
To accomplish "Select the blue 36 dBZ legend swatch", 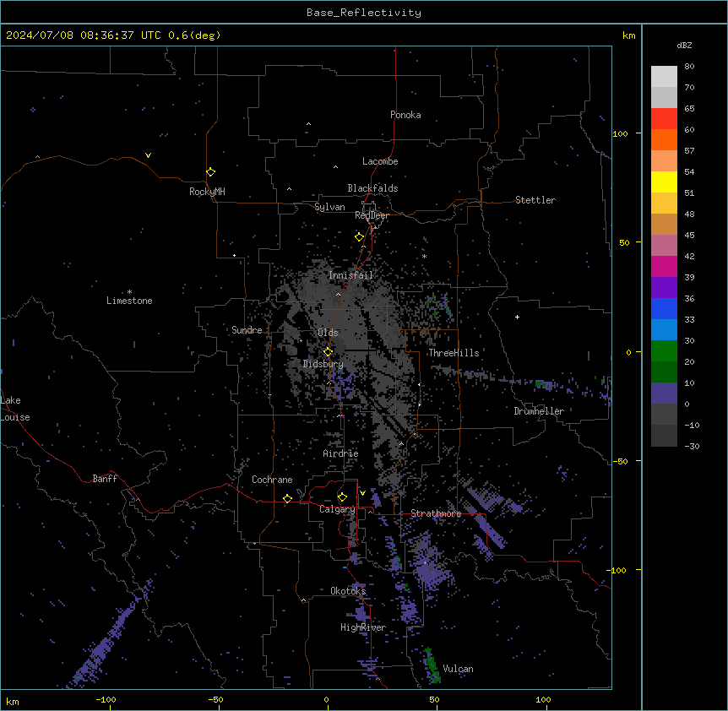I will (664, 308).
